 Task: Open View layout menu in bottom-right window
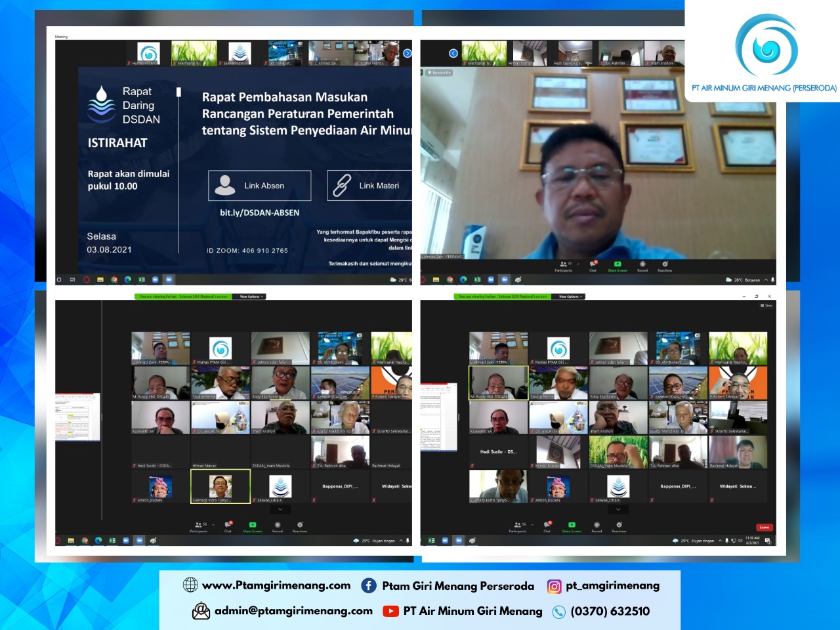[766, 306]
